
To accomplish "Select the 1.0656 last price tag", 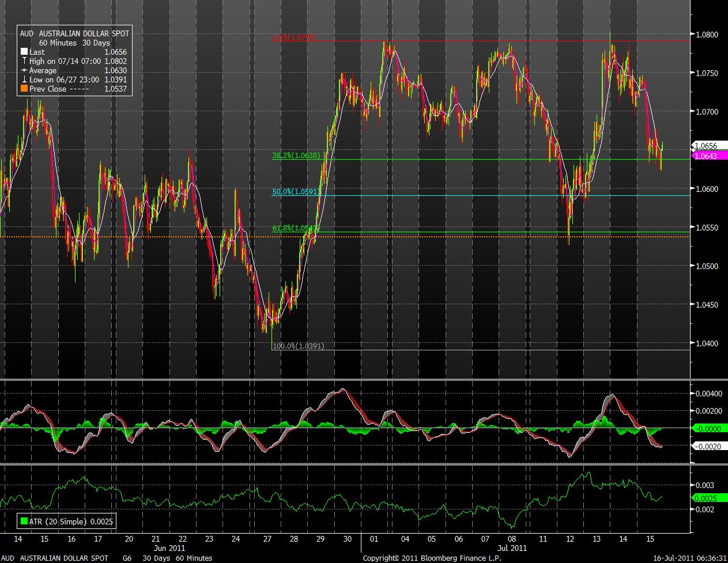I will (x=706, y=146).
